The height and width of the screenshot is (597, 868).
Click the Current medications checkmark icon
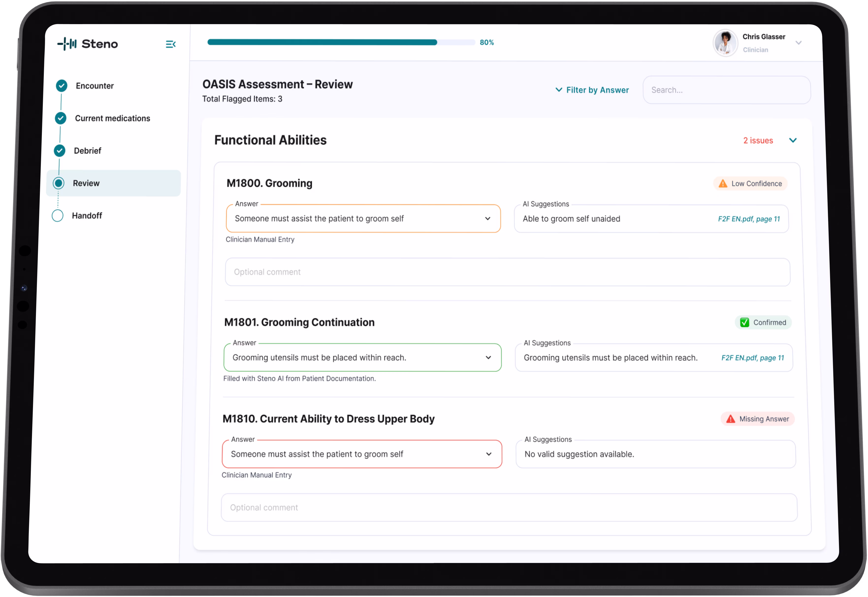61,118
